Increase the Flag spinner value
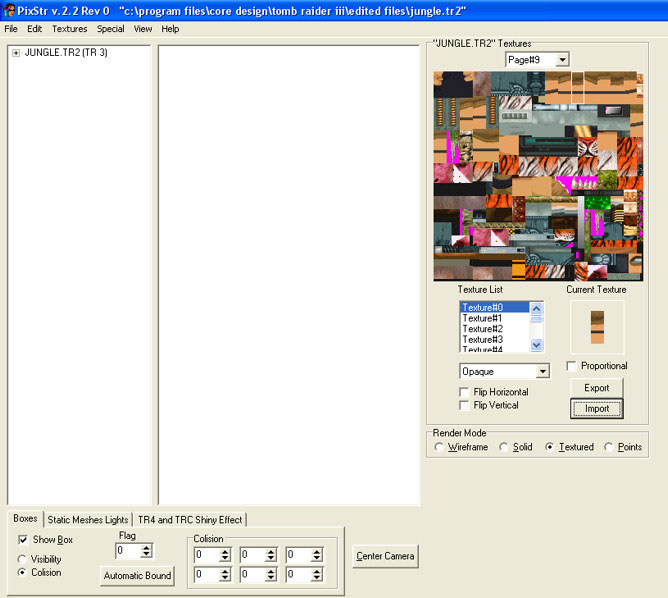The height and width of the screenshot is (598, 668). (147, 548)
